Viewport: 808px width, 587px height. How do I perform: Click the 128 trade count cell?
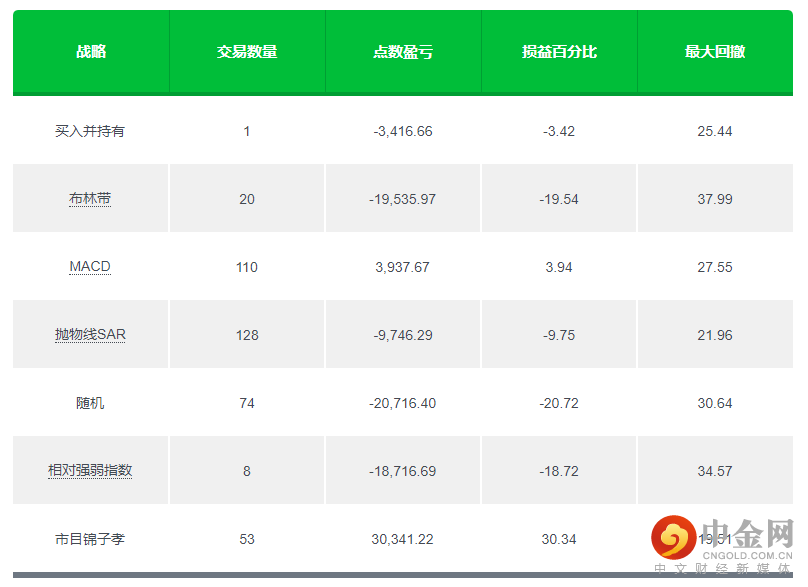click(x=247, y=335)
